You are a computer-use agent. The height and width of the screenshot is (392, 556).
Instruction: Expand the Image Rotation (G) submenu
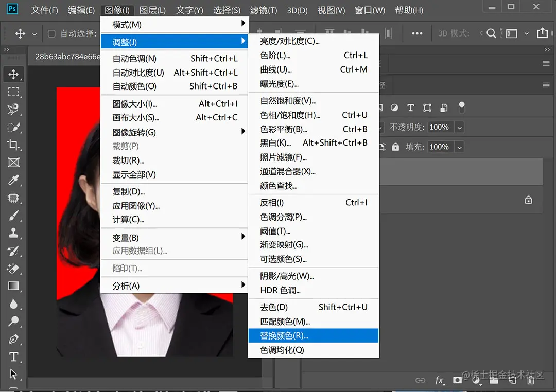tap(174, 132)
